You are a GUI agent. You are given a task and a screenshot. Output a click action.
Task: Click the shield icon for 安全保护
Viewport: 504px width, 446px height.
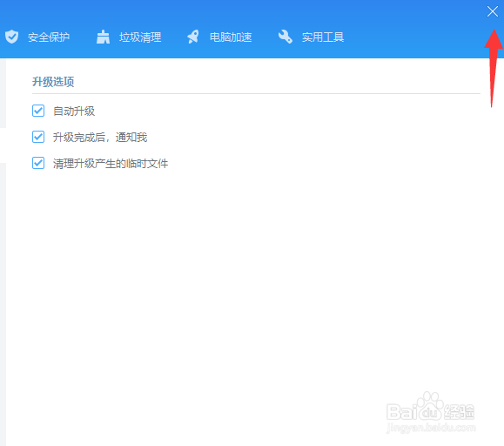pos(12,37)
